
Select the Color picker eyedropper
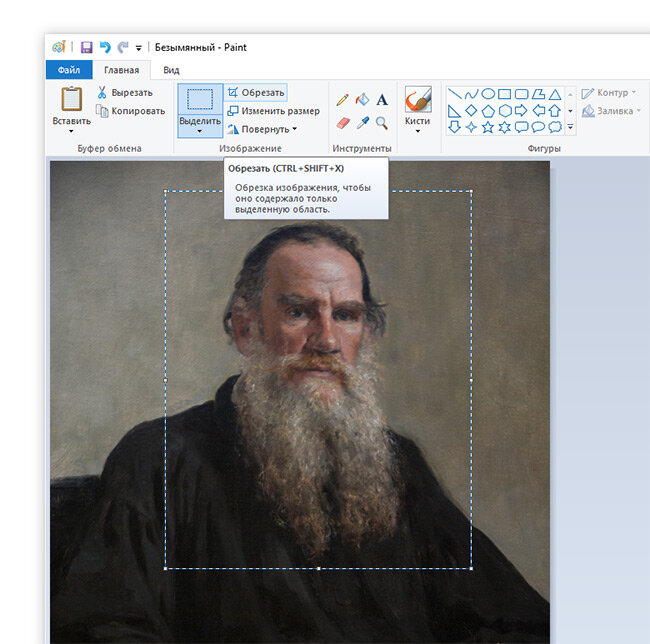(363, 123)
